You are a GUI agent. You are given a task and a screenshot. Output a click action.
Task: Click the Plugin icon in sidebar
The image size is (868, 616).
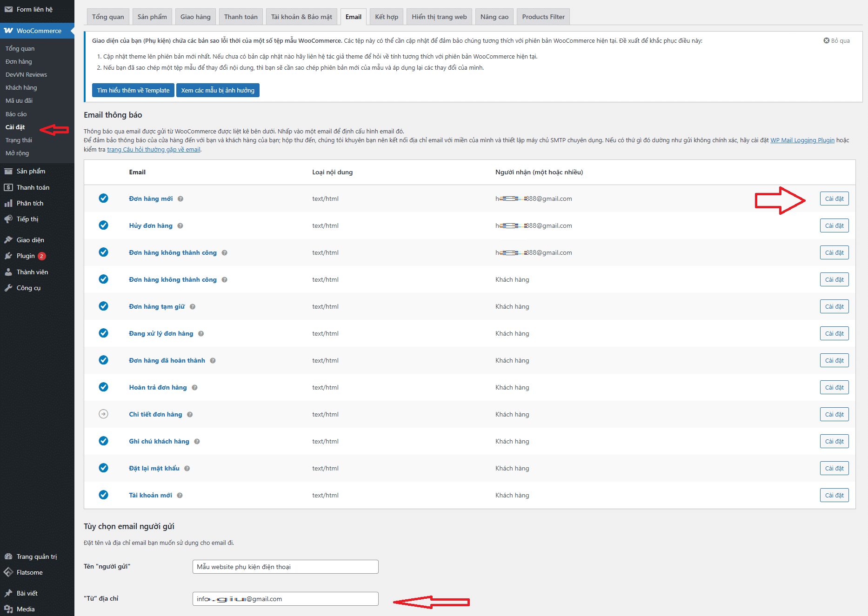click(x=8, y=256)
